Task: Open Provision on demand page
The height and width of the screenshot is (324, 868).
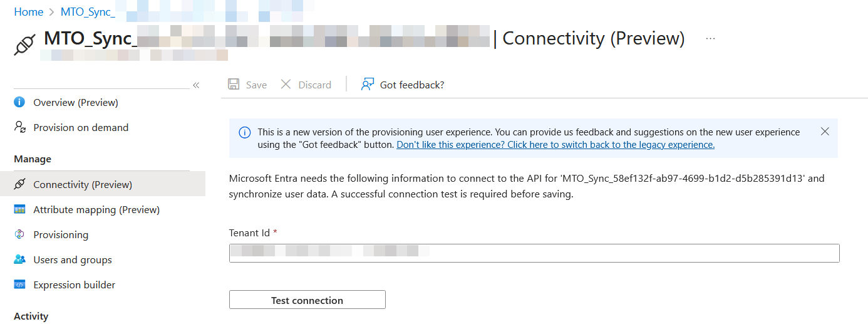Action: pos(81,127)
